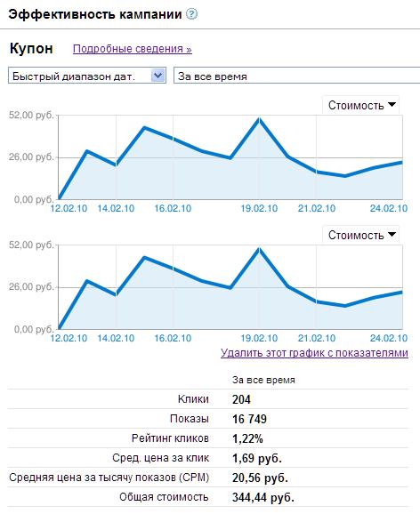This screenshot has height=514, width=420.
Task: Expand the Быстрый диапазон дат dropdown
Action: coord(87,76)
